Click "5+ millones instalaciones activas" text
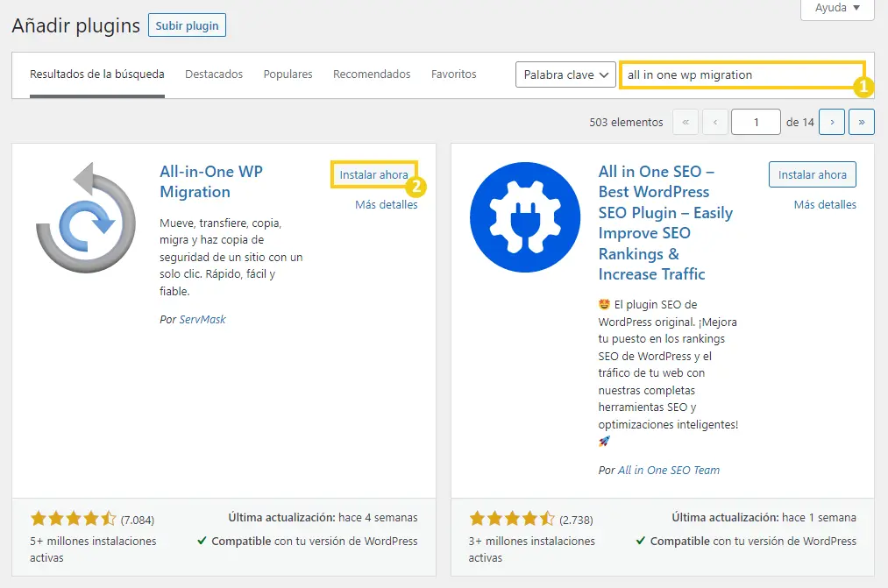The width and height of the screenshot is (888, 588). [93, 549]
